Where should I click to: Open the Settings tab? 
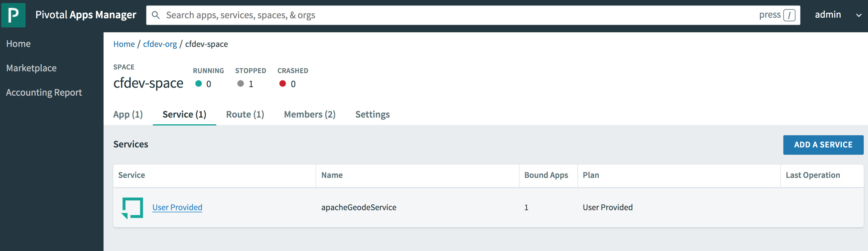tap(372, 115)
